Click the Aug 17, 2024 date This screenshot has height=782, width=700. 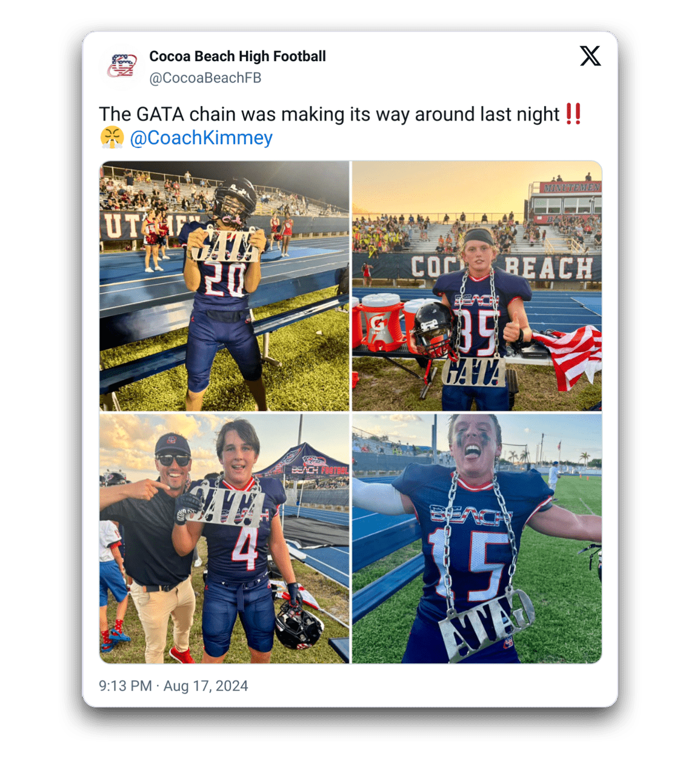point(205,686)
